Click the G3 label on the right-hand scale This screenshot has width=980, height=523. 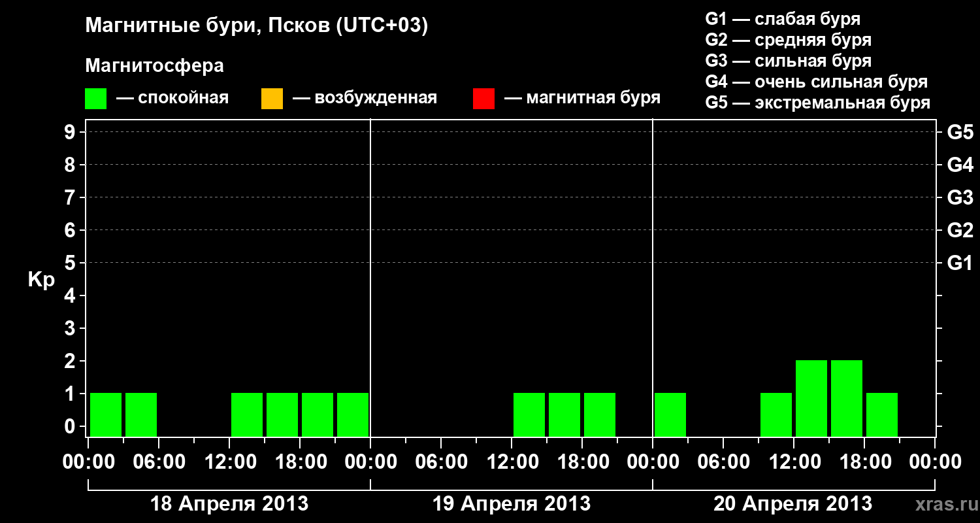[x=960, y=197]
